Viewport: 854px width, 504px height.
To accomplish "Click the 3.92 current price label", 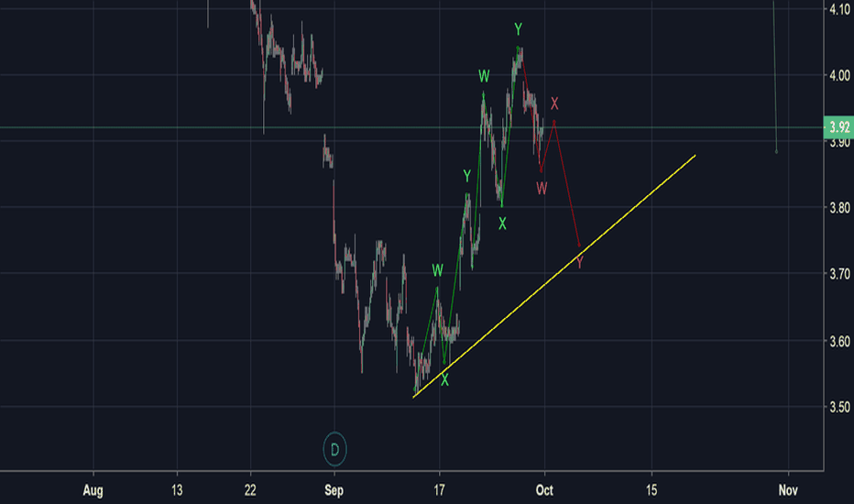I will (x=838, y=127).
